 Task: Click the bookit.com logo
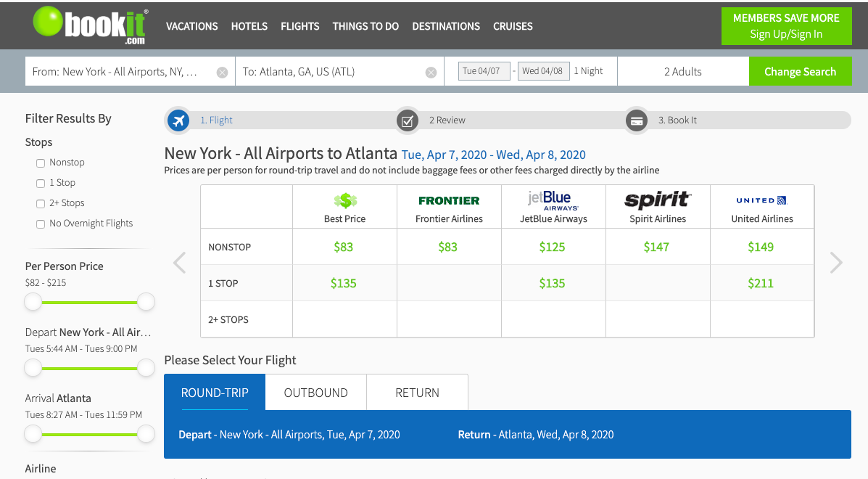click(89, 26)
